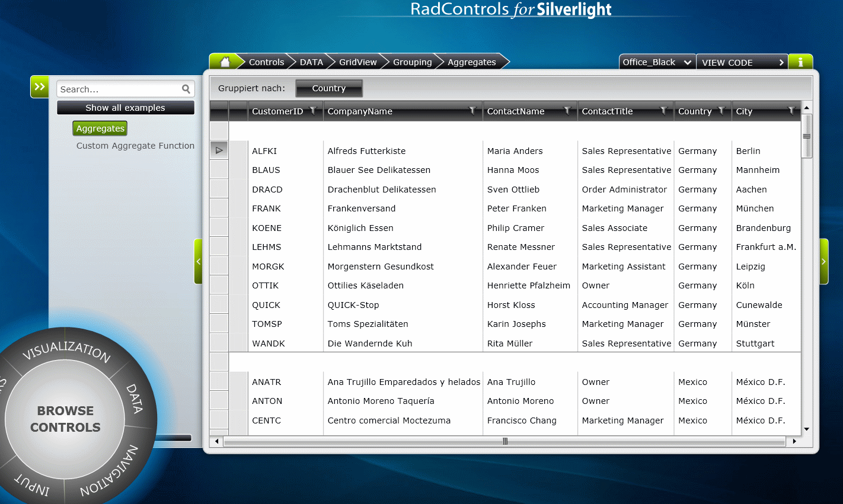Click the green left arrow tab
843x504 pixels.
coord(199,261)
